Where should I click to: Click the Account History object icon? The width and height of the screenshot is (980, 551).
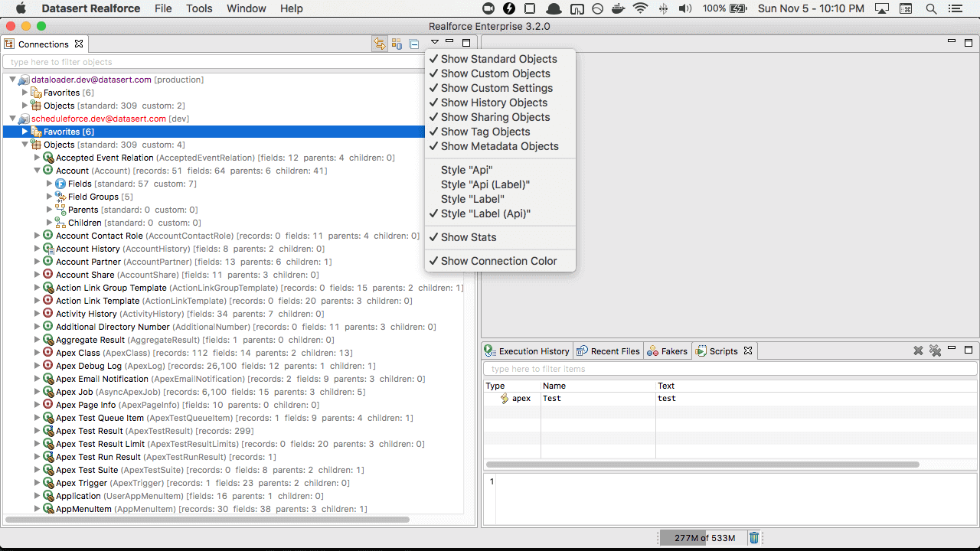(48, 249)
